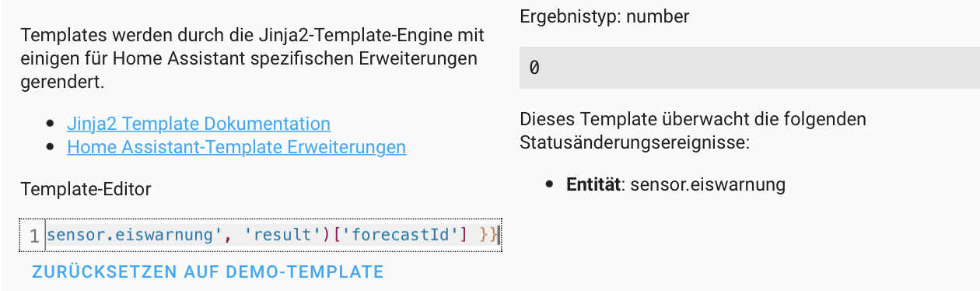
Task: Click bullet beside the Entität entry
Action: pos(550,184)
